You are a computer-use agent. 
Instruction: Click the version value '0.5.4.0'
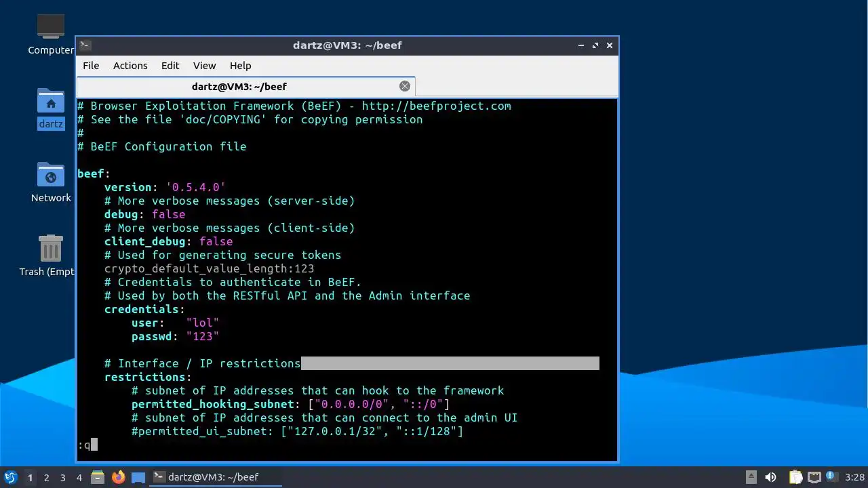click(195, 187)
